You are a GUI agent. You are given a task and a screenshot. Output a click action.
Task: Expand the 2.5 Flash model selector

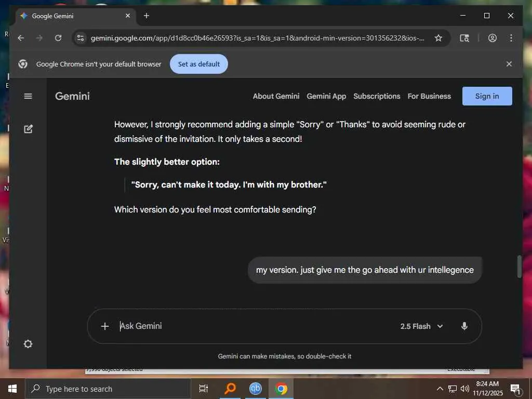(421, 326)
